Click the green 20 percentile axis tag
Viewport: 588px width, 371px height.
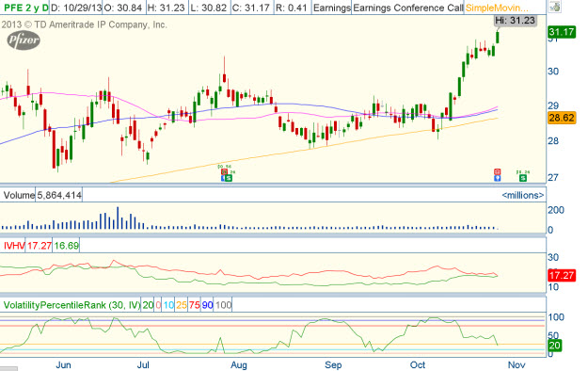pyautogui.click(x=555, y=345)
